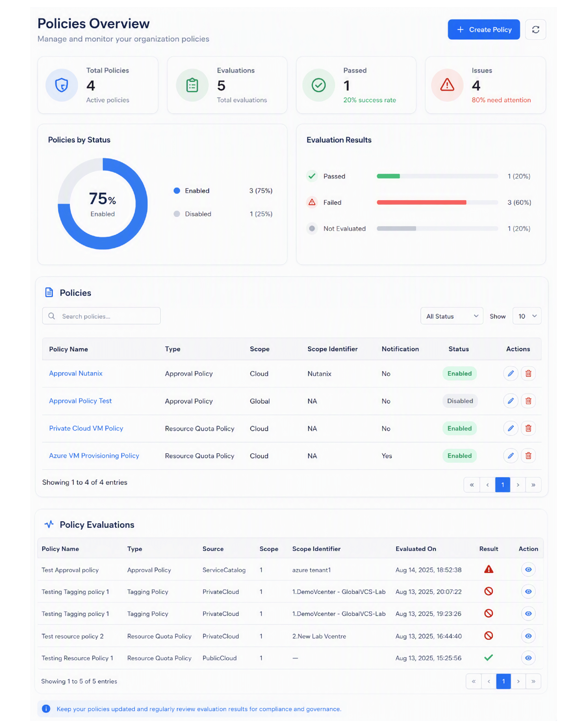
Task: Delete the Approval Policy Test row
Action: pos(528,401)
